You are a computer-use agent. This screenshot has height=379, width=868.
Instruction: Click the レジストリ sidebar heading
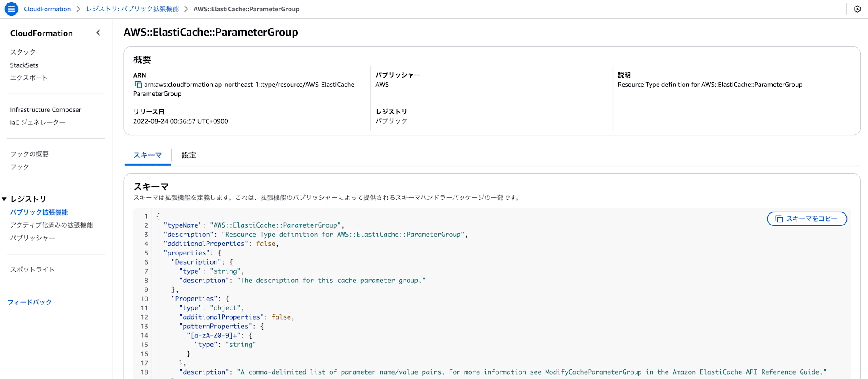point(28,199)
